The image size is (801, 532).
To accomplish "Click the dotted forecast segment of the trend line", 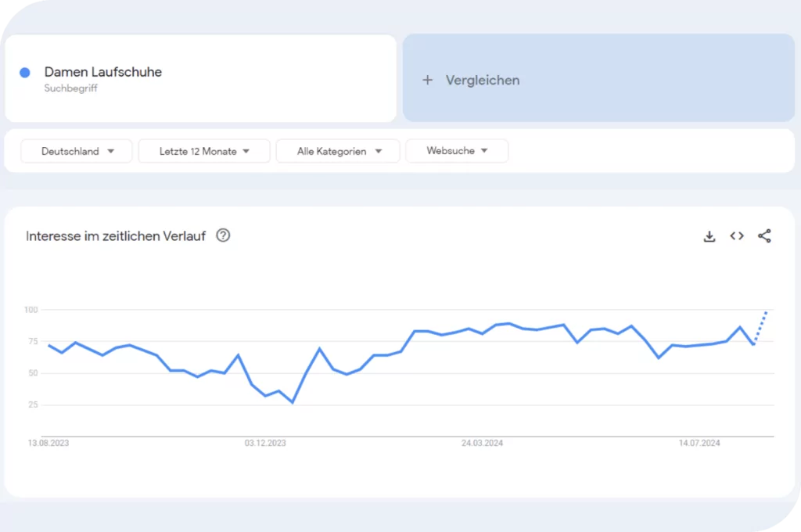I will [761, 326].
